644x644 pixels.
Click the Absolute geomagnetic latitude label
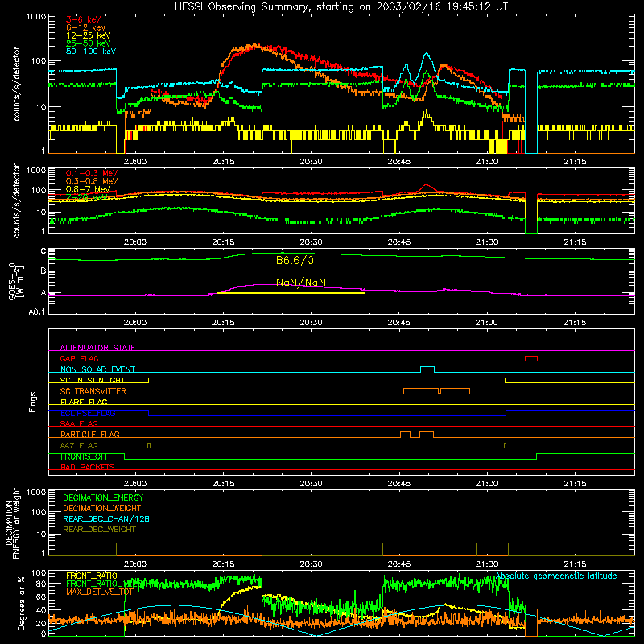tap(556, 576)
